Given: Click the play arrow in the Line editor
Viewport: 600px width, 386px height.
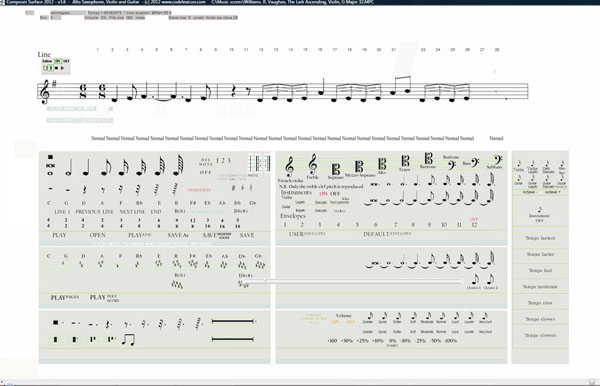Looking at the screenshot, I should 62,68.
